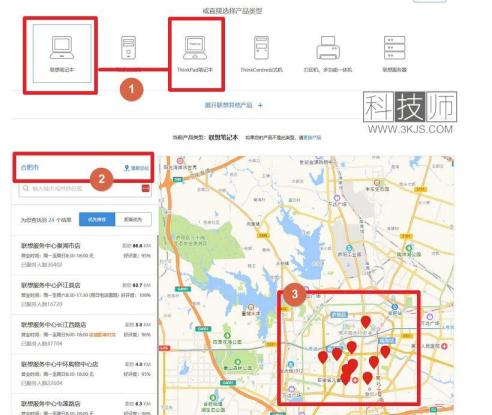Select the 联想笔记本 laptop product icon
492x415 pixels.
click(x=62, y=48)
